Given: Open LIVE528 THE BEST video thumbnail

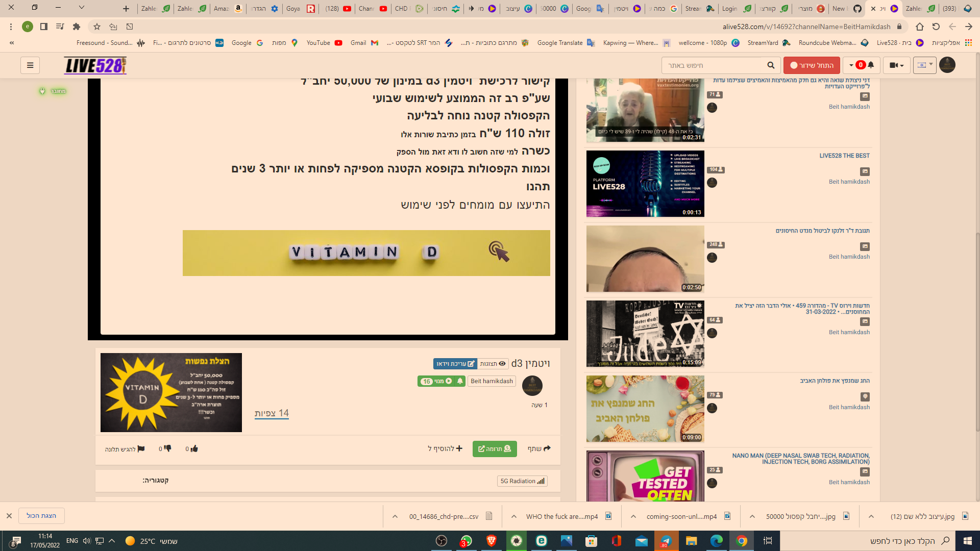Looking at the screenshot, I should click(x=645, y=184).
